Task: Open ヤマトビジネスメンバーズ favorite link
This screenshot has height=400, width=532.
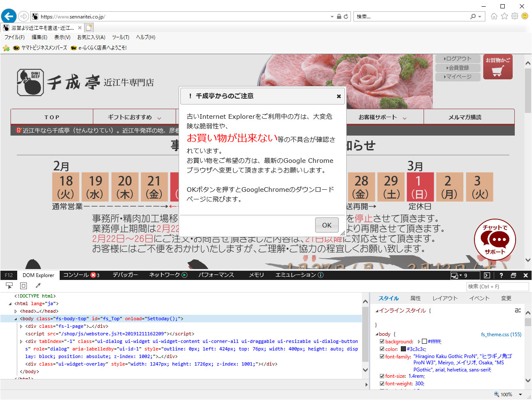Action: (40, 48)
